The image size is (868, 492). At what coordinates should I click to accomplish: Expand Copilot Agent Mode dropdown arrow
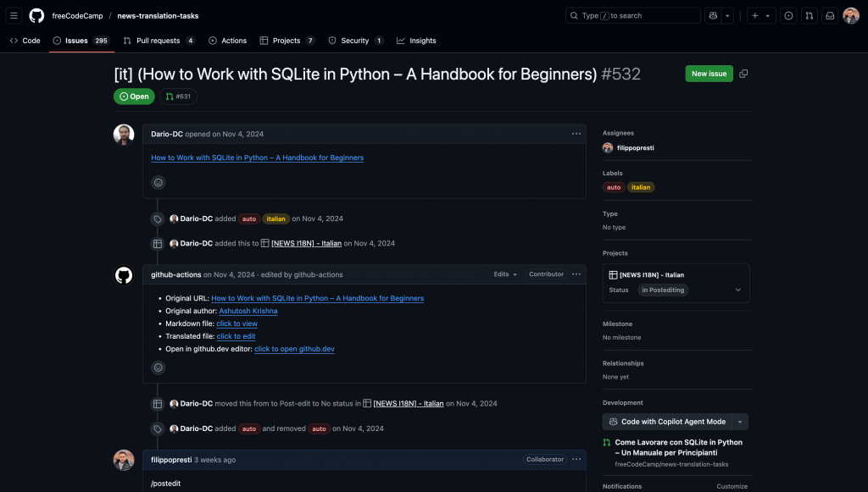pyautogui.click(x=740, y=422)
